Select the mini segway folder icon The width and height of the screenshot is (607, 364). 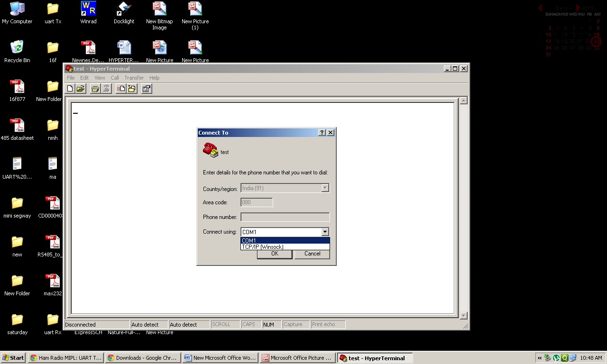point(17,207)
